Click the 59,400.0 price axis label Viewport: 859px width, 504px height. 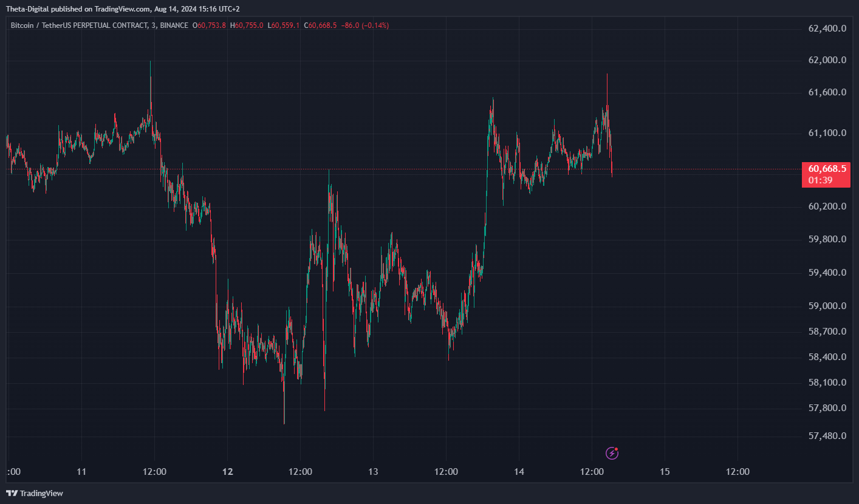pyautogui.click(x=827, y=273)
